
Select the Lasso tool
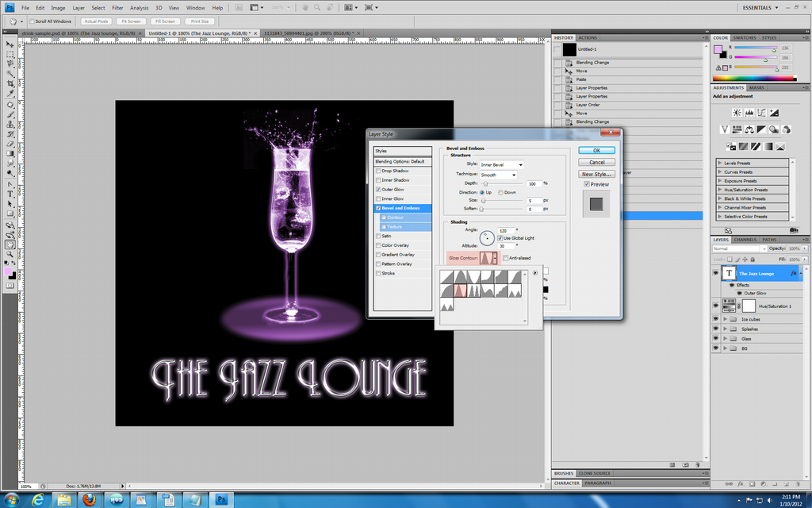10,64
